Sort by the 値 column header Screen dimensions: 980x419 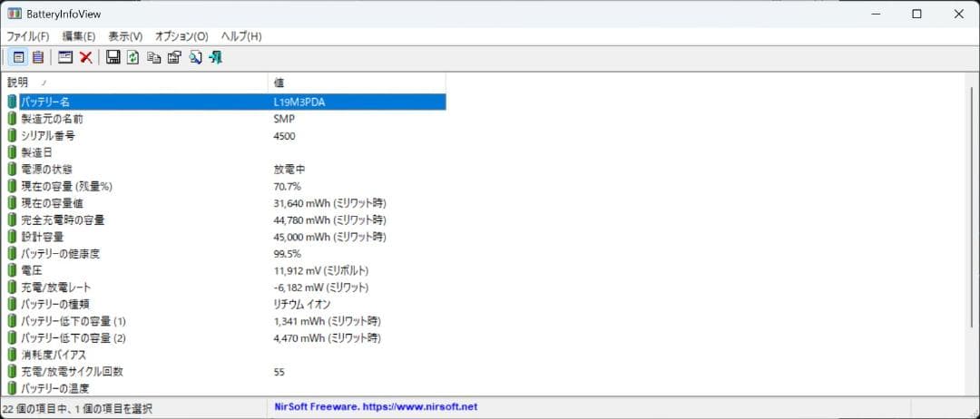357,83
